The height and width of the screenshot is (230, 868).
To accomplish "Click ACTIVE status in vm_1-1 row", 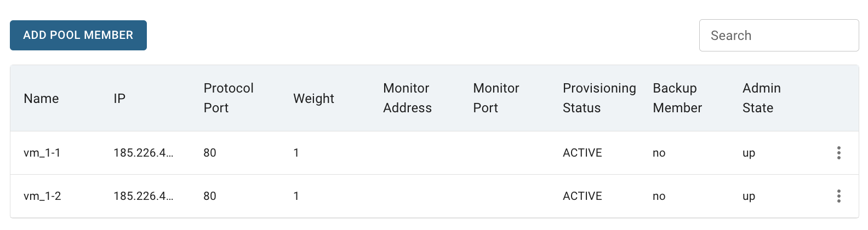I will pyautogui.click(x=583, y=153).
